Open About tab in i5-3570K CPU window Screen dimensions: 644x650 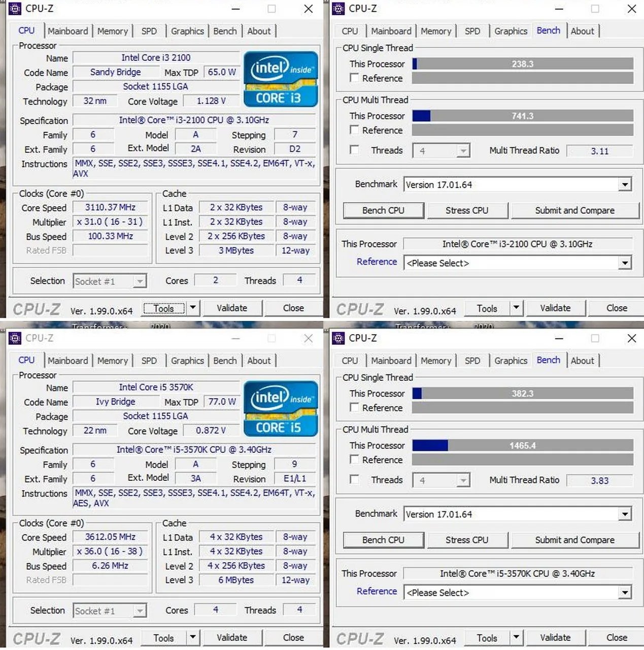pyautogui.click(x=259, y=361)
